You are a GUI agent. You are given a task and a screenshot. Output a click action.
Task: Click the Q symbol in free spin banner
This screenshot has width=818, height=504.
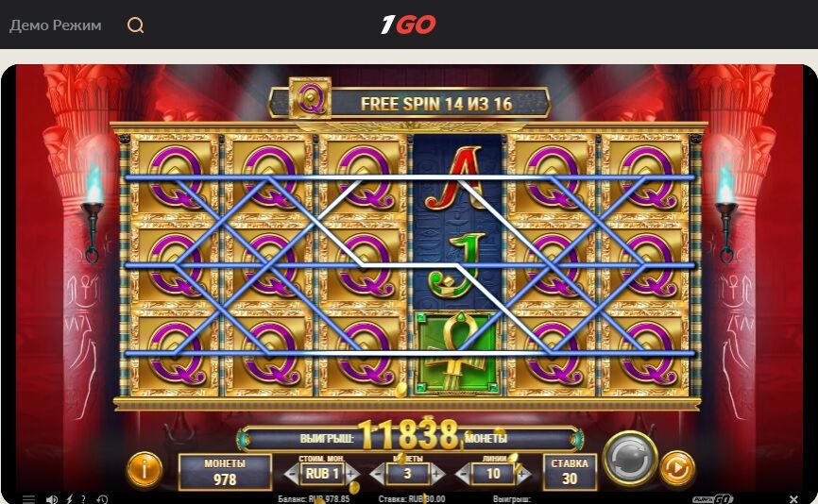pyautogui.click(x=310, y=97)
